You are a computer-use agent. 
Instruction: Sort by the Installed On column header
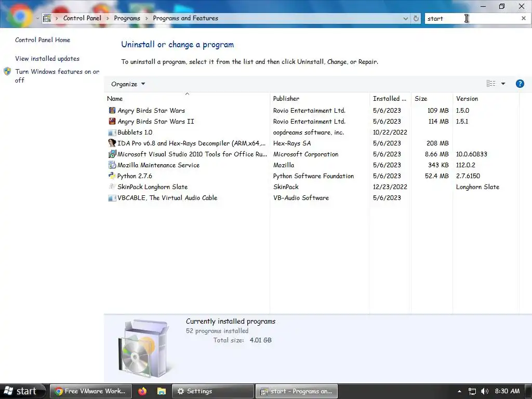[390, 98]
